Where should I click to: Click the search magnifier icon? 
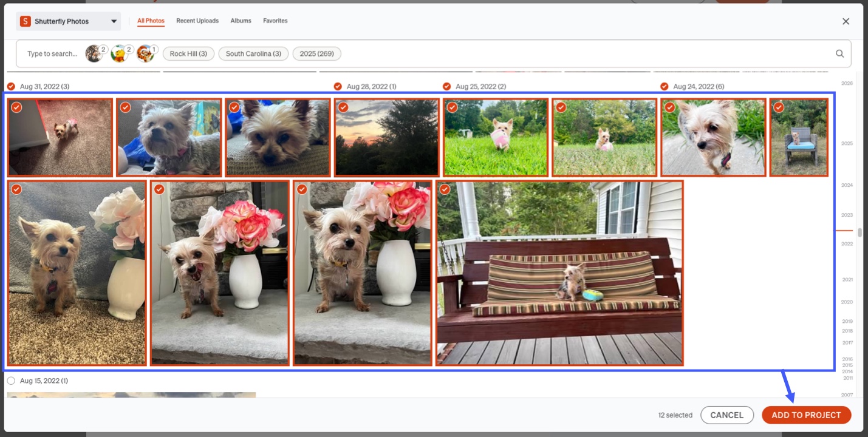(839, 53)
